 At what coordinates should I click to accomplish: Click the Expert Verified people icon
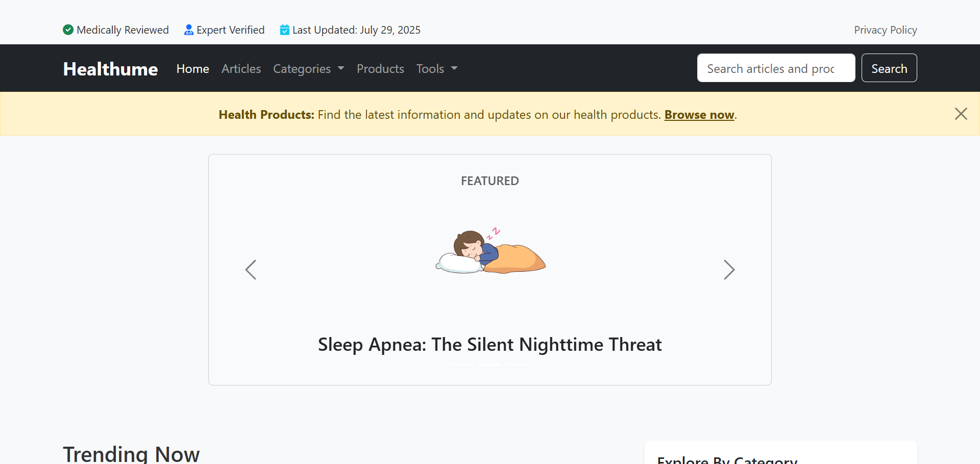coord(189,30)
